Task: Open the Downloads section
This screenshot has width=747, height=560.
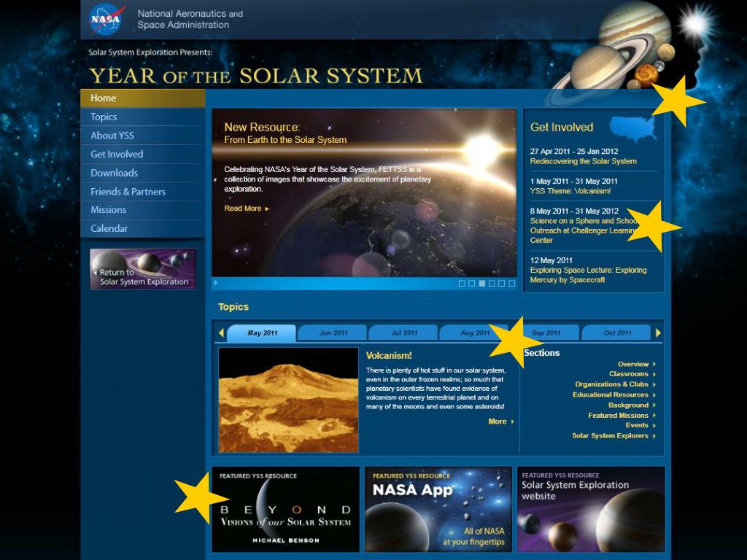Action: pos(143,173)
